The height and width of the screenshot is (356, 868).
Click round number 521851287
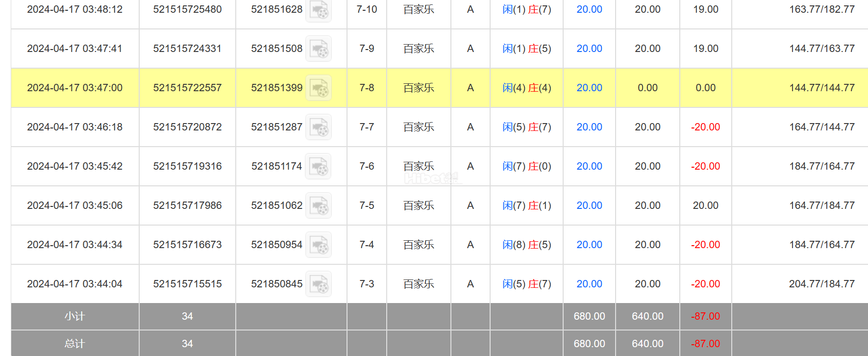tap(276, 127)
